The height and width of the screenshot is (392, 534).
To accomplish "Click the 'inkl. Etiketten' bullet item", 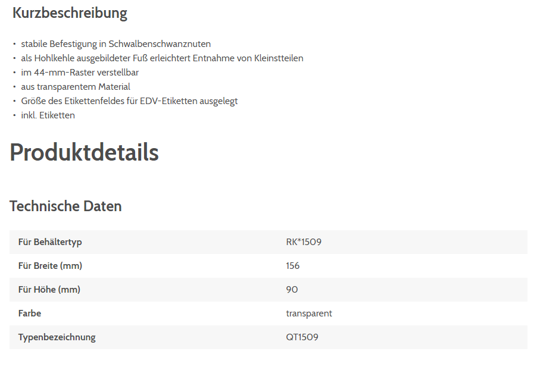I will pos(48,115).
